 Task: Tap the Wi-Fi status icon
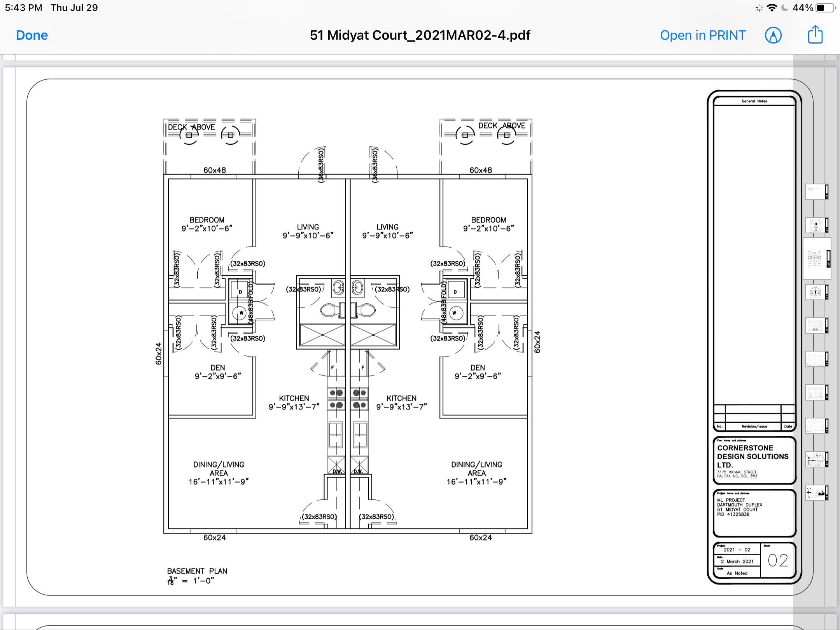point(772,8)
